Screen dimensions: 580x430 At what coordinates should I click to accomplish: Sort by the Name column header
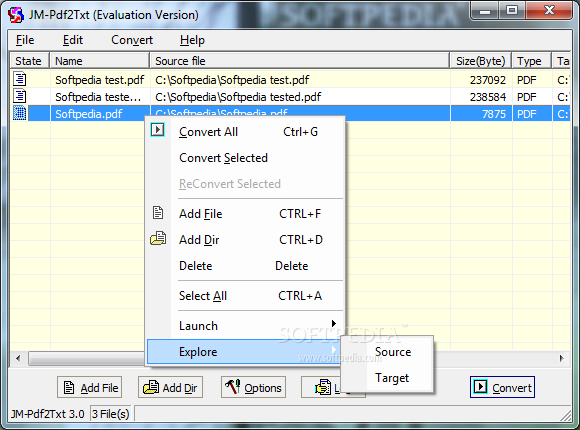pos(100,61)
